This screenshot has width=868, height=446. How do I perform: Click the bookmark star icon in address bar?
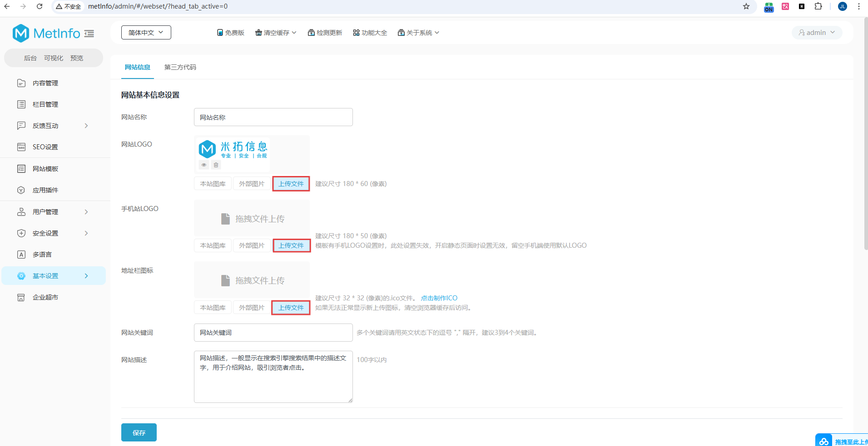click(x=746, y=6)
